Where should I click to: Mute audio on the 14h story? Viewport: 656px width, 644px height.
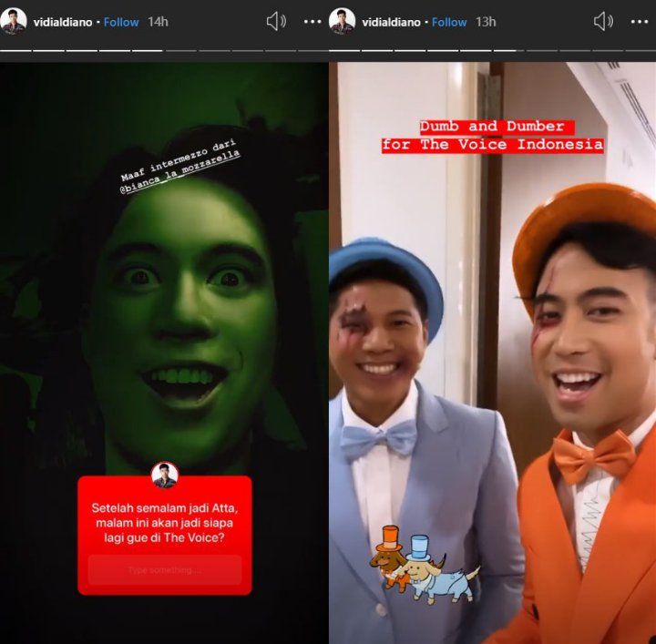276,21
